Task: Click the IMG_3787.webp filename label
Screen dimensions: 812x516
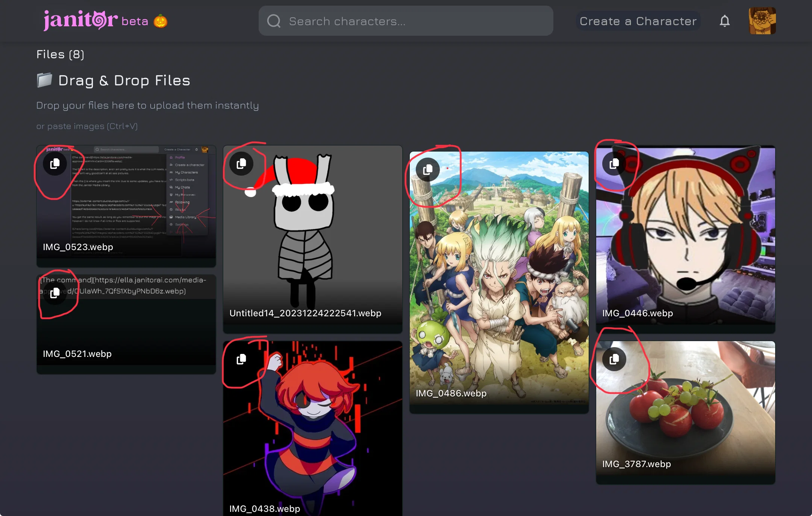Action: click(636, 464)
